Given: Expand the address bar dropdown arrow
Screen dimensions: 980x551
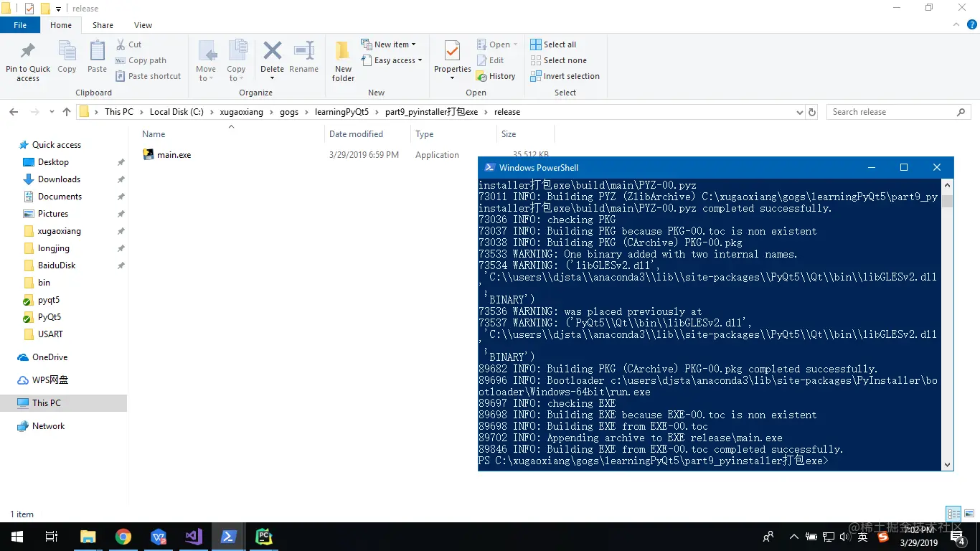Looking at the screenshot, I should tap(799, 112).
